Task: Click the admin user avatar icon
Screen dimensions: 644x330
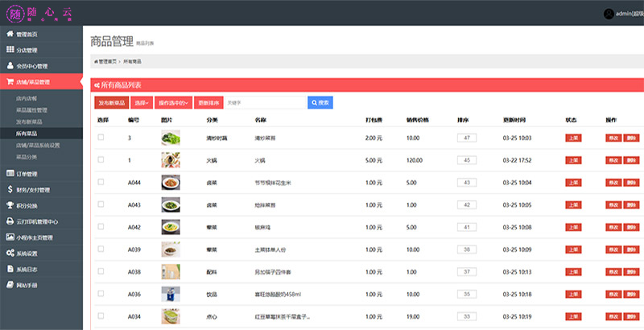Action: (609, 14)
